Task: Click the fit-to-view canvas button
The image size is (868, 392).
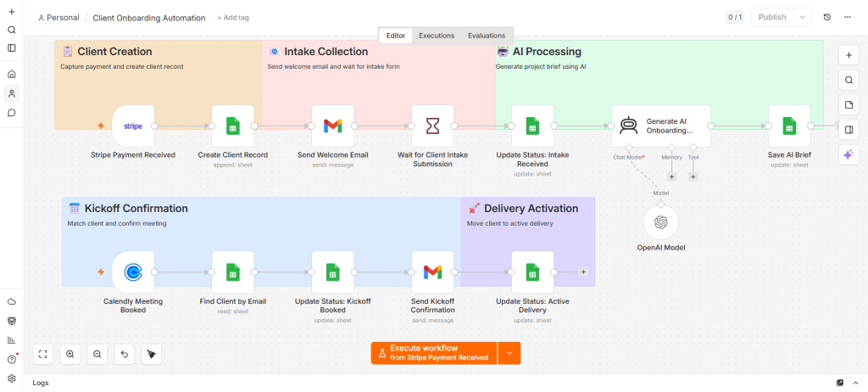Action: [x=43, y=354]
